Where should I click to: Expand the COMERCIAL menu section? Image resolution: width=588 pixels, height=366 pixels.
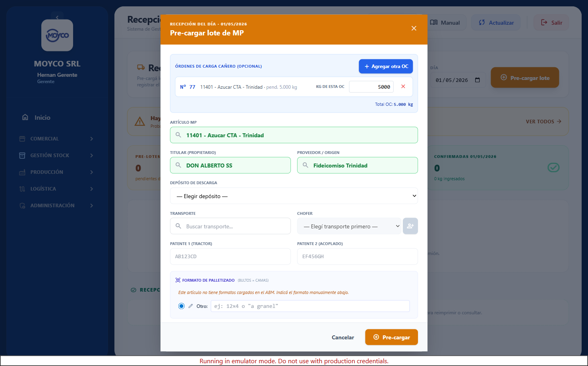click(x=57, y=138)
